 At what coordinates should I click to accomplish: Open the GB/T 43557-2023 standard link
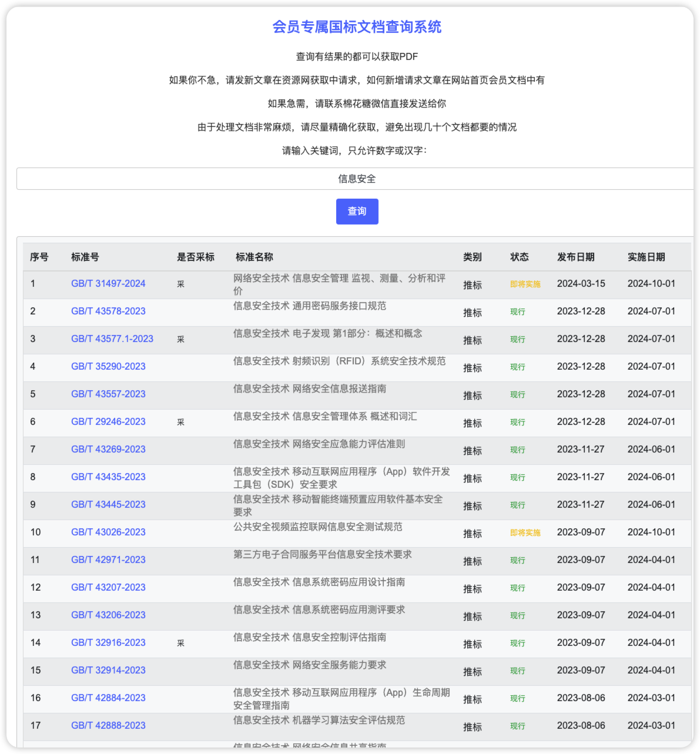click(x=108, y=394)
